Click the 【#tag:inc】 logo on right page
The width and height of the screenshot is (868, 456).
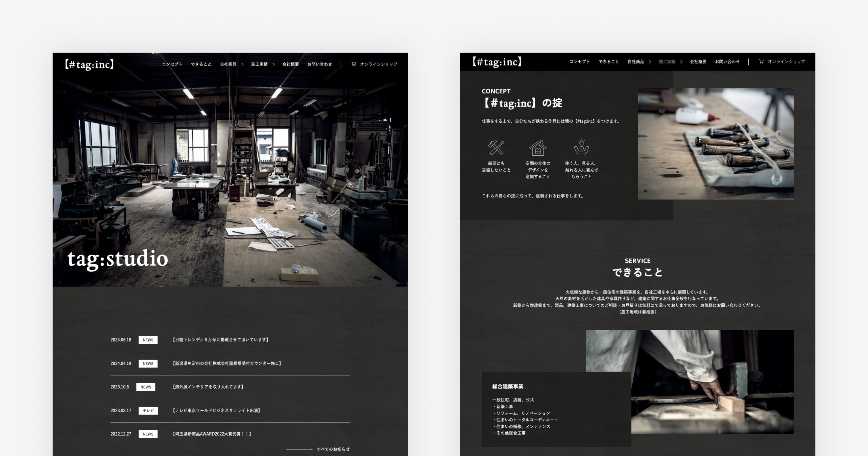tap(497, 62)
